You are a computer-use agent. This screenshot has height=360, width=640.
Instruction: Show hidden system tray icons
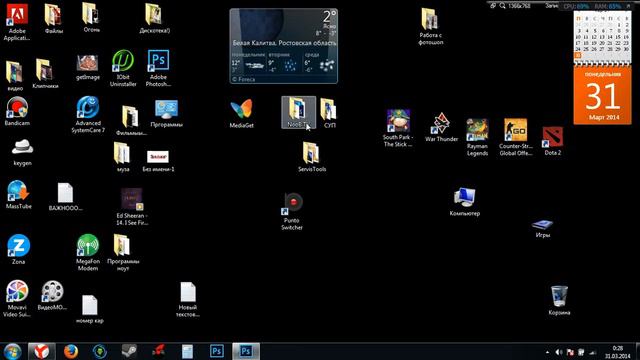[x=547, y=352]
